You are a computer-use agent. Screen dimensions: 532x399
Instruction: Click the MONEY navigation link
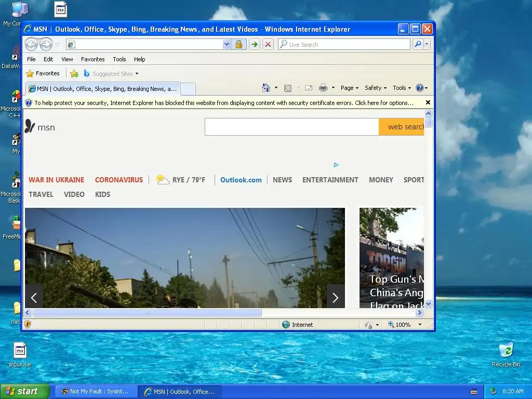(381, 180)
